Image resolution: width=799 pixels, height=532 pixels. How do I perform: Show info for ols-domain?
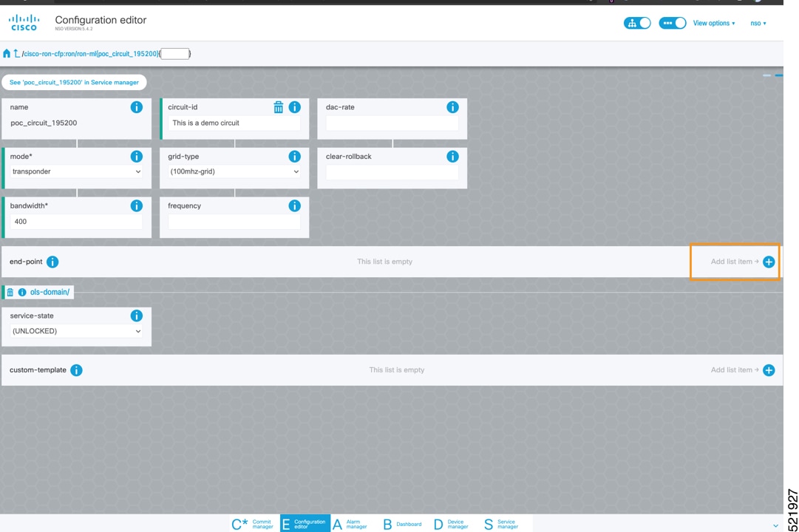coord(22,292)
